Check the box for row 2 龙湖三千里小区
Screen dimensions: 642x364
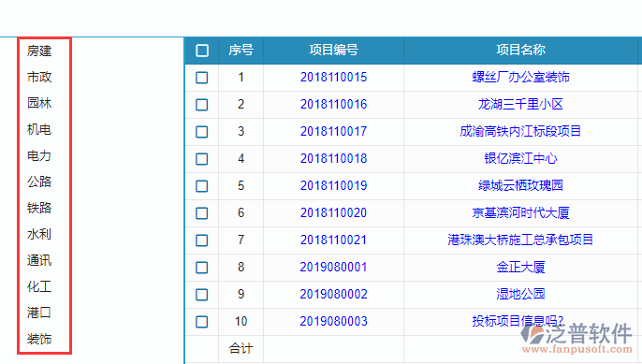[x=202, y=105]
